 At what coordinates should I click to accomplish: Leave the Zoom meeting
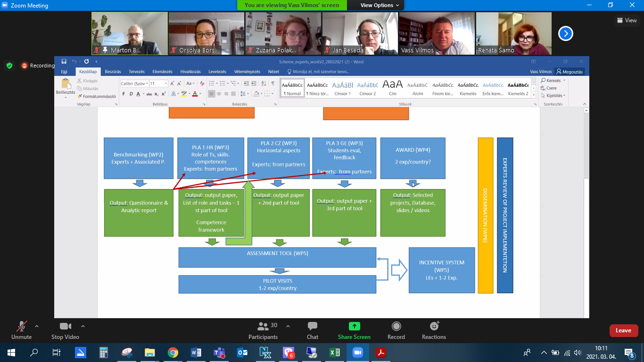coord(623,330)
